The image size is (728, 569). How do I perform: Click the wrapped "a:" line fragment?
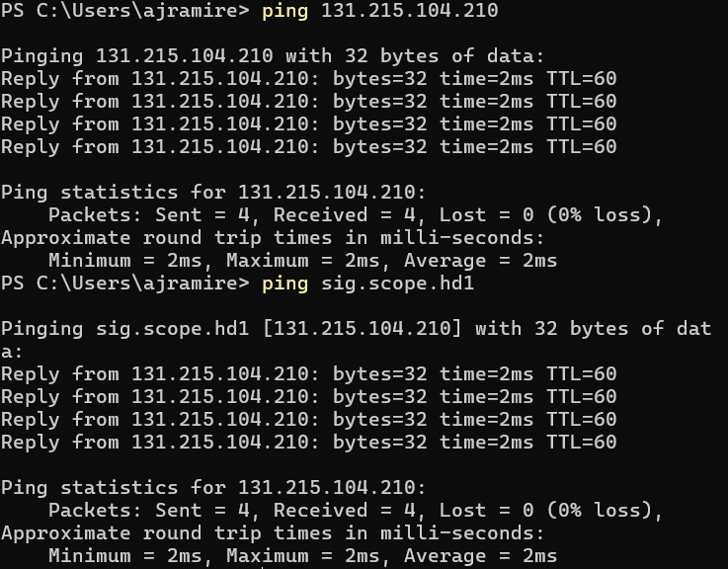point(12,352)
